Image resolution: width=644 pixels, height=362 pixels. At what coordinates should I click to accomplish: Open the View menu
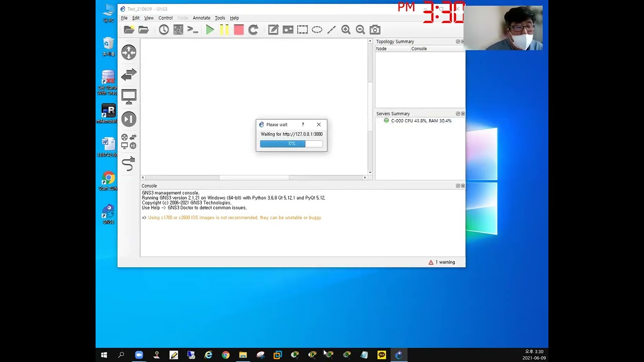pos(149,18)
